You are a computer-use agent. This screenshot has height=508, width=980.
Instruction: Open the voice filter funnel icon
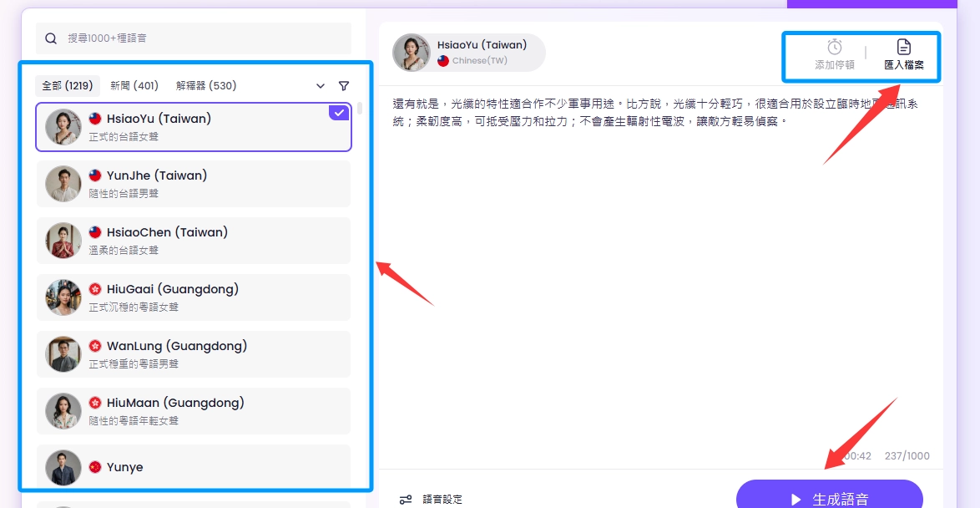[344, 86]
